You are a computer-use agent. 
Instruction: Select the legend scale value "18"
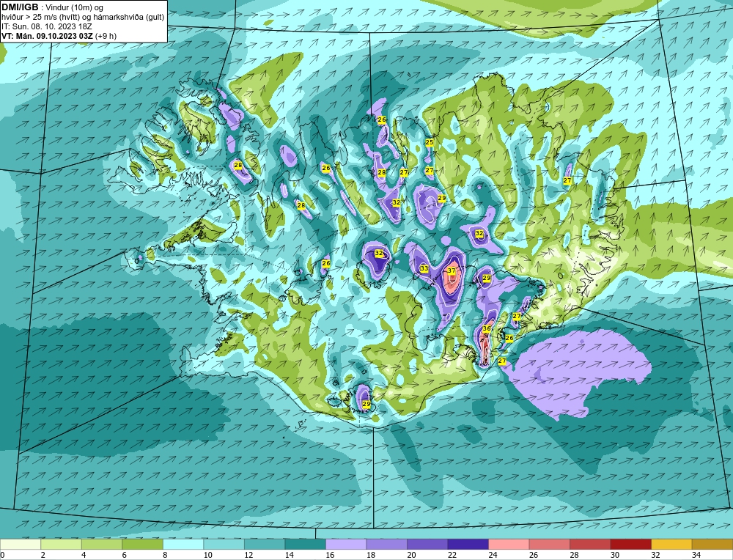pyautogui.click(x=371, y=555)
